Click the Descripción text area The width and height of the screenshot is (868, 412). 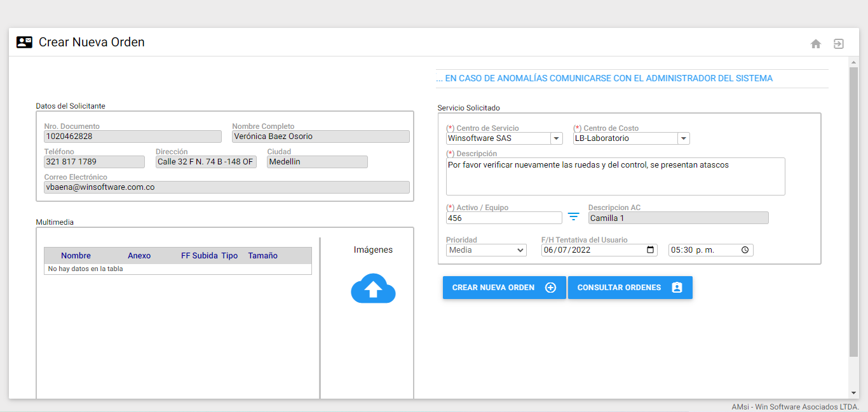[x=616, y=176]
